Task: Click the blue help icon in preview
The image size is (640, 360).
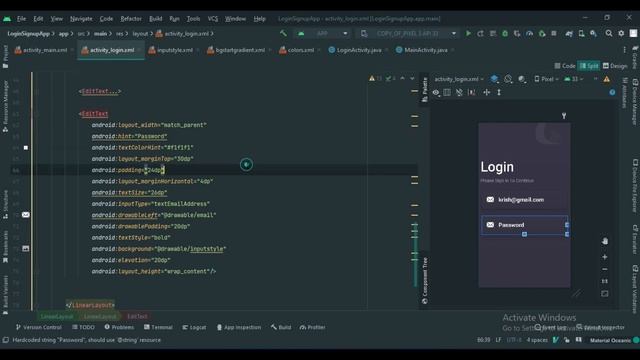Action: click(612, 93)
